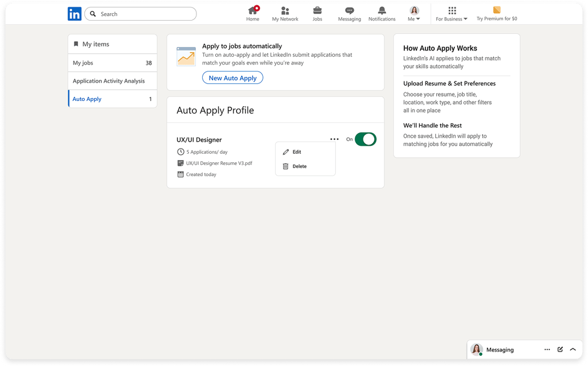The image size is (588, 366).
Task: Click the resume document icon
Action: [180, 163]
